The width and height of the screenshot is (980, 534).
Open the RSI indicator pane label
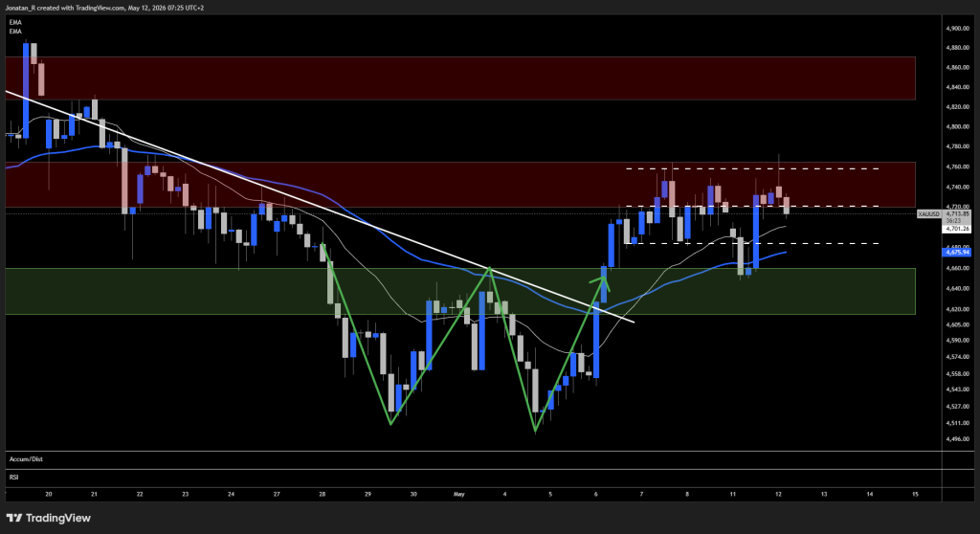[13, 478]
